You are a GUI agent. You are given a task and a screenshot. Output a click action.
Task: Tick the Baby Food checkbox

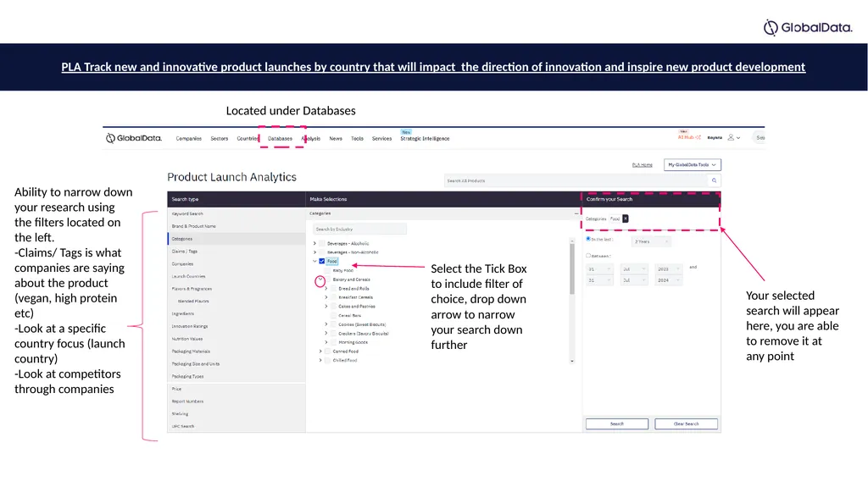point(328,271)
